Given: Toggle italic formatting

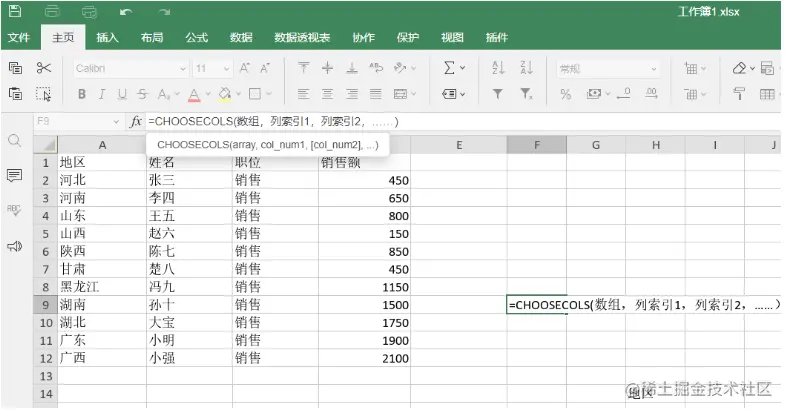Looking at the screenshot, I should pyautogui.click(x=102, y=94).
